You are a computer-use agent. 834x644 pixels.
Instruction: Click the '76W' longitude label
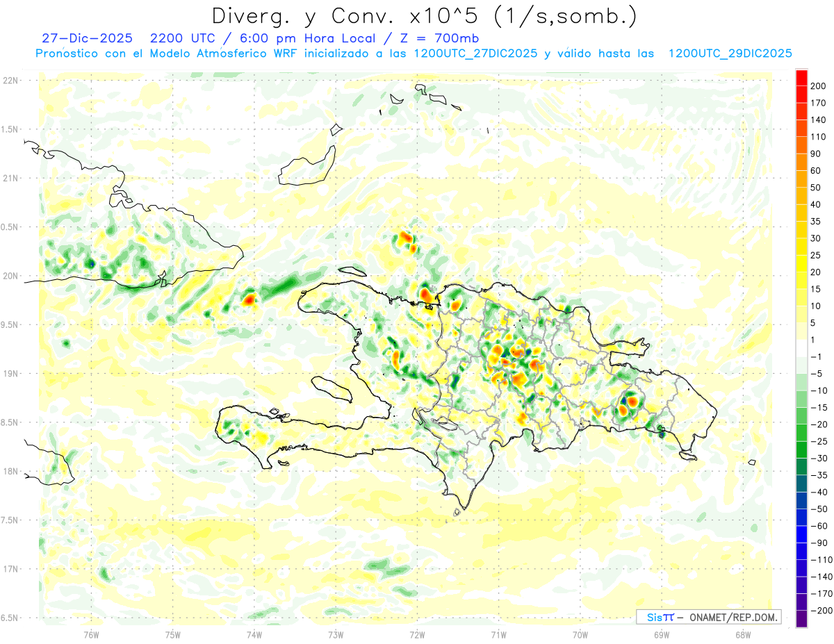(91, 635)
